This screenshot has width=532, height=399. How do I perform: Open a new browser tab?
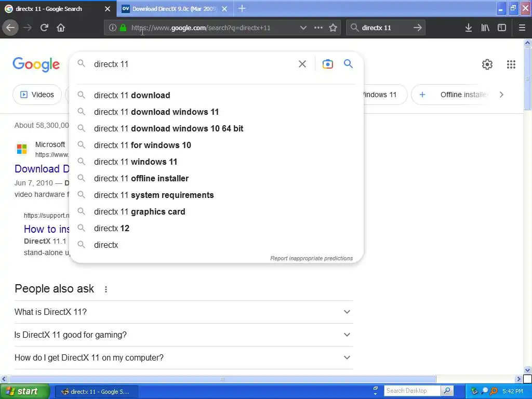(x=242, y=8)
